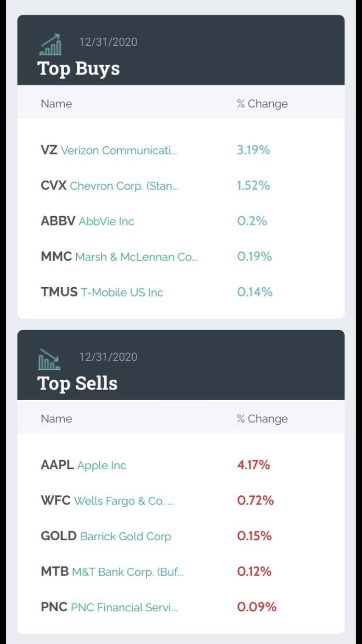Open Chevron Corp. stock link
This screenshot has width=362, height=644.
pos(124,186)
